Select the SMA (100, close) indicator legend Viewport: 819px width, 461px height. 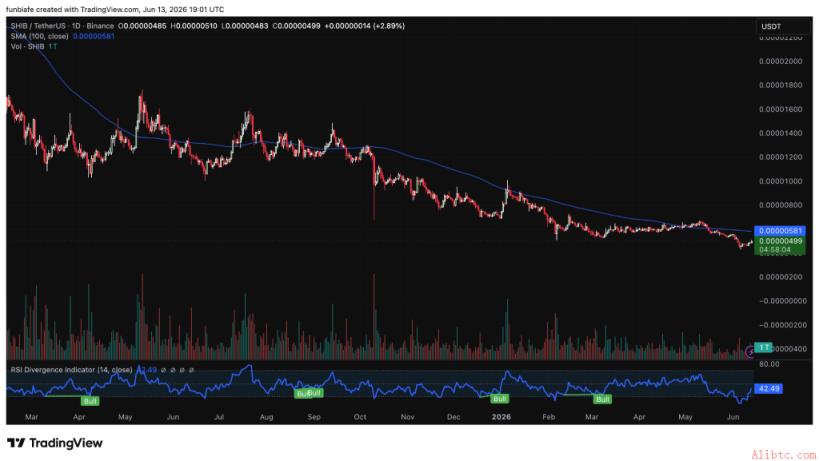[x=40, y=36]
